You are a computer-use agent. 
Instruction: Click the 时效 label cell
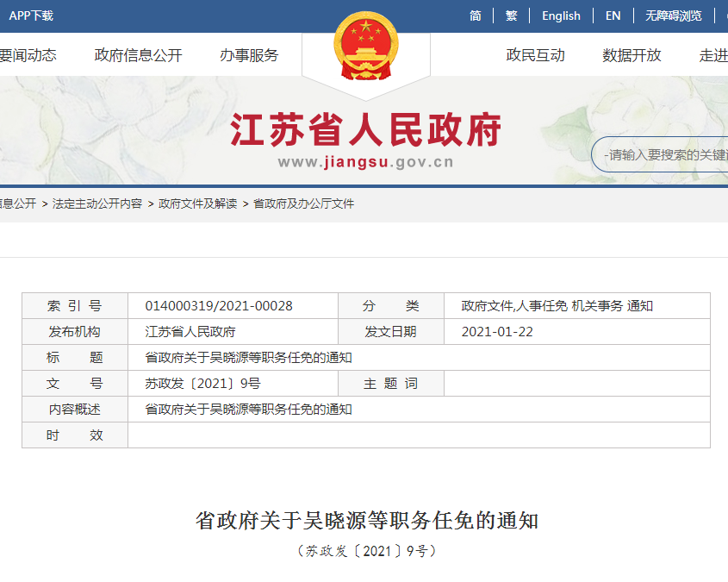(x=75, y=435)
